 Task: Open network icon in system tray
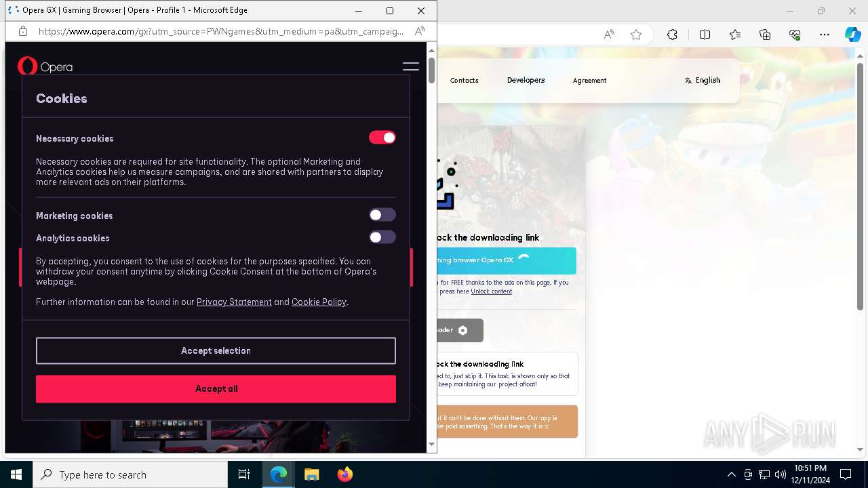pos(764,474)
